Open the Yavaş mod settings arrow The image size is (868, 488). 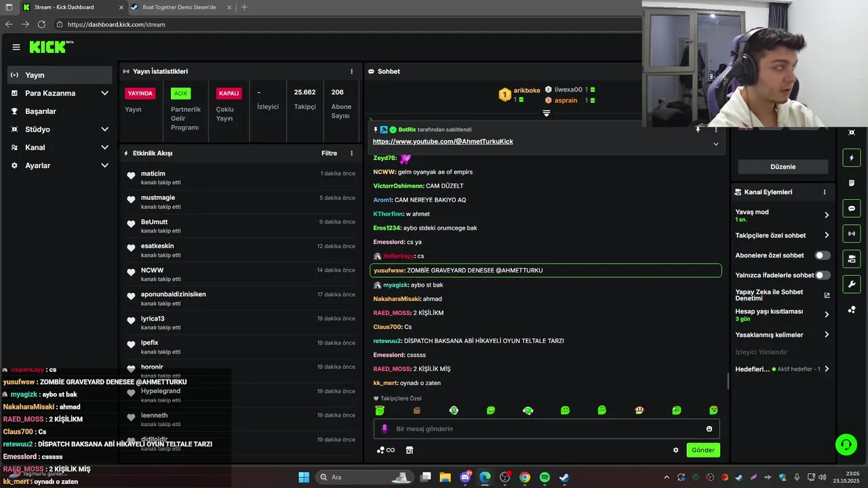(x=827, y=215)
